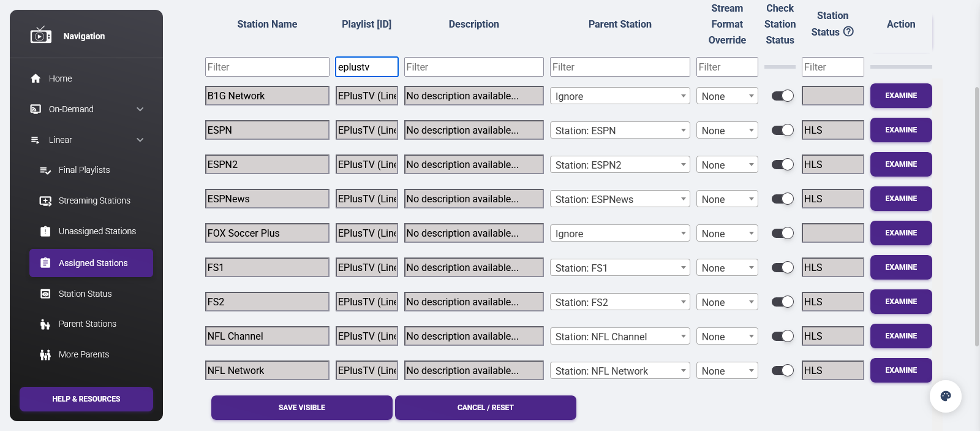
Task: Click the Unassigned Stations icon
Action: [x=45, y=232]
